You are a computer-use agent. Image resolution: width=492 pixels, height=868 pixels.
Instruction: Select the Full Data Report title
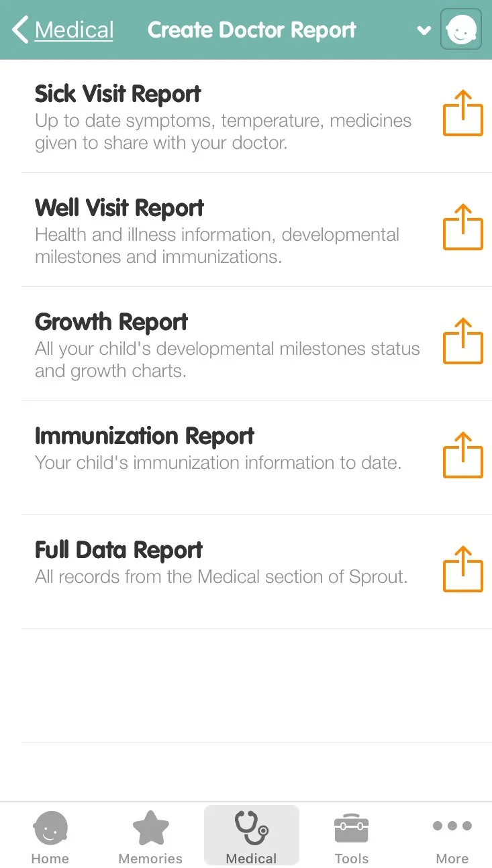[118, 550]
